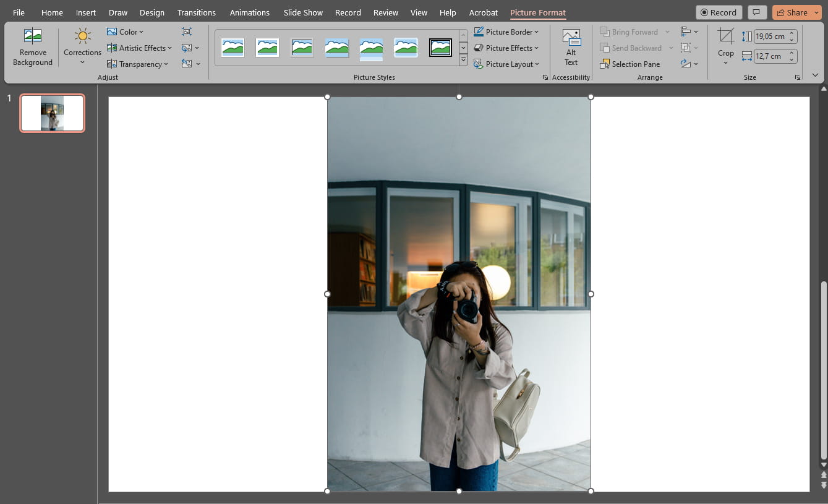Image resolution: width=828 pixels, height=504 pixels.
Task: Increase picture width with the up spinner
Action: 792,53
